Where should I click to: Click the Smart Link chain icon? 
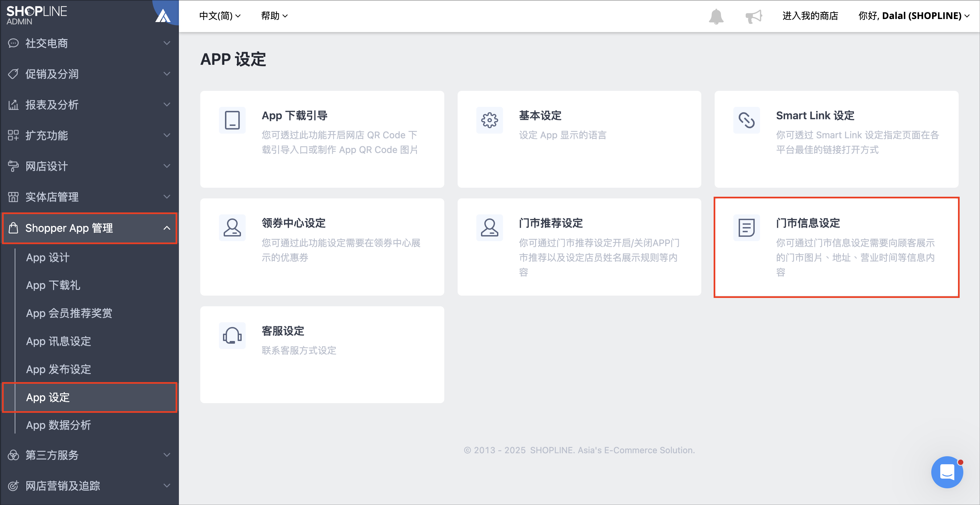click(746, 120)
